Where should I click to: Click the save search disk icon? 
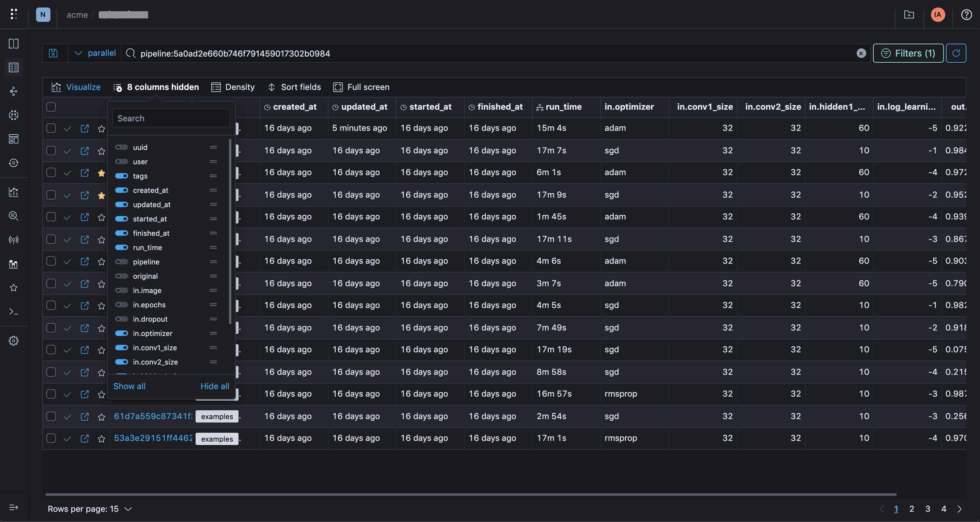point(53,53)
